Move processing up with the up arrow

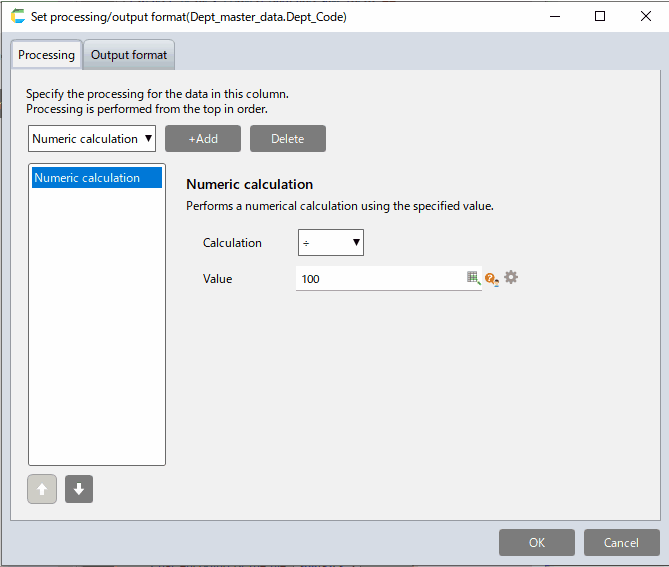click(42, 489)
